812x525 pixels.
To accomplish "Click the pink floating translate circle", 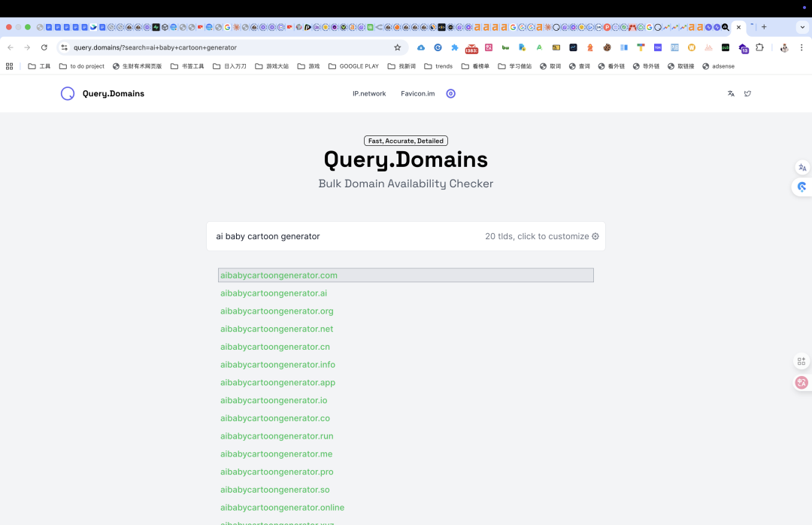I will [801, 383].
